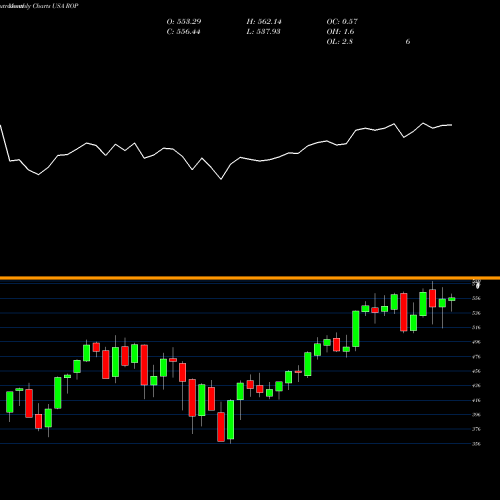
Task: Click the OH: 1.6 value
Action: [340, 32]
